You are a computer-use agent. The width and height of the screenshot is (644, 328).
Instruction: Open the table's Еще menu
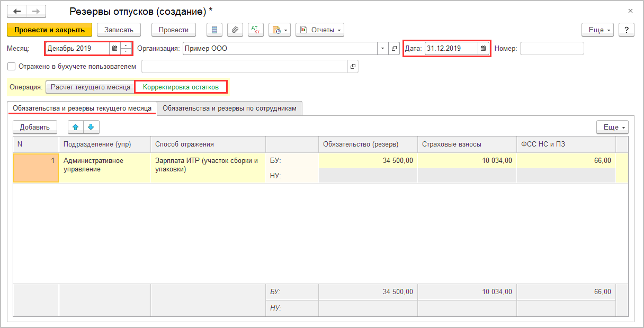click(612, 127)
